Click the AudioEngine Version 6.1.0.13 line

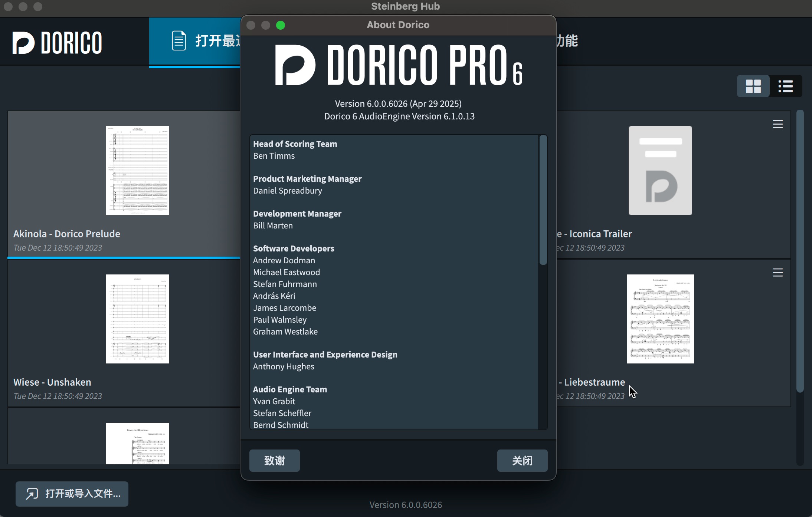(x=399, y=116)
